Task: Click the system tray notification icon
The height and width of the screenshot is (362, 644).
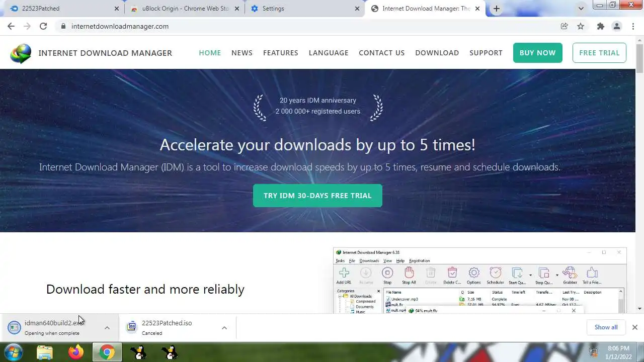Action: [x=594, y=352]
